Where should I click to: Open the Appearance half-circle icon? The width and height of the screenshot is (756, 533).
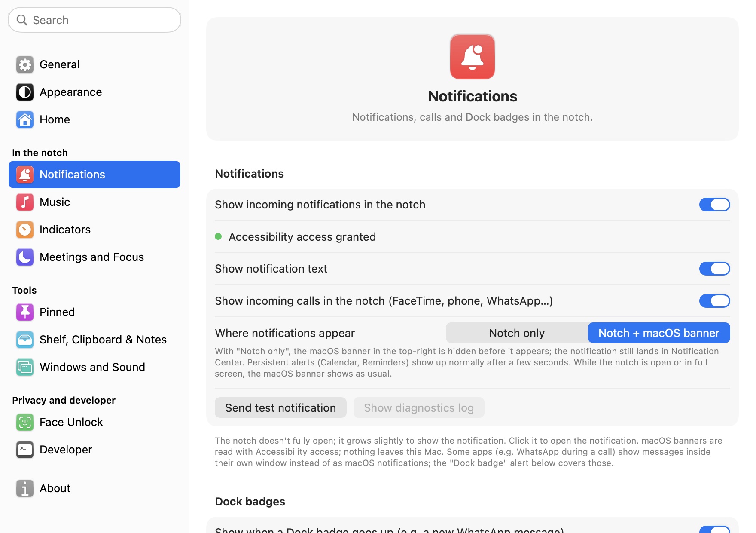tap(25, 92)
